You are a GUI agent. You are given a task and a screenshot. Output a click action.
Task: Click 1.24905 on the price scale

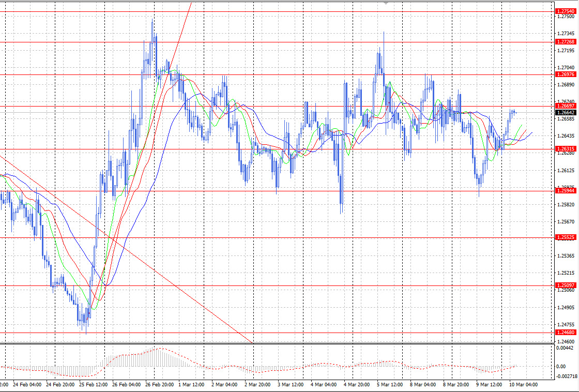(x=566, y=307)
